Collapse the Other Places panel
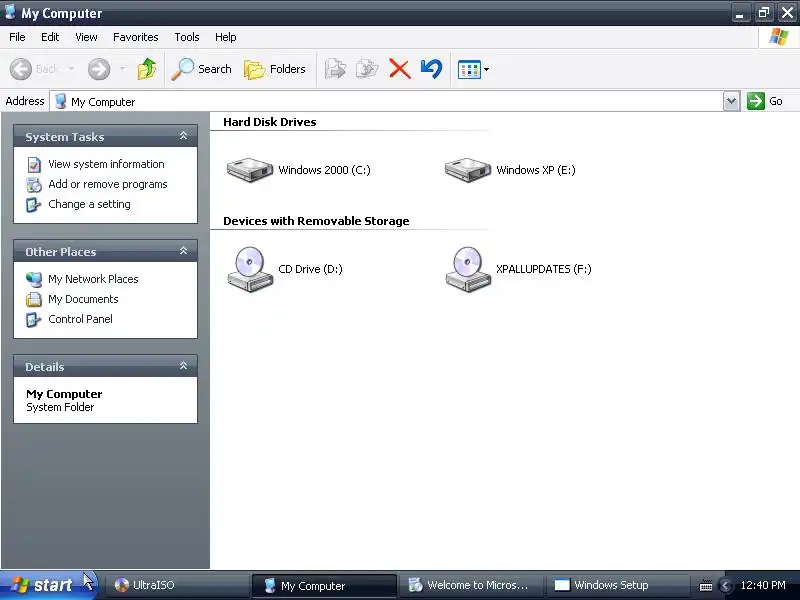 [183, 251]
